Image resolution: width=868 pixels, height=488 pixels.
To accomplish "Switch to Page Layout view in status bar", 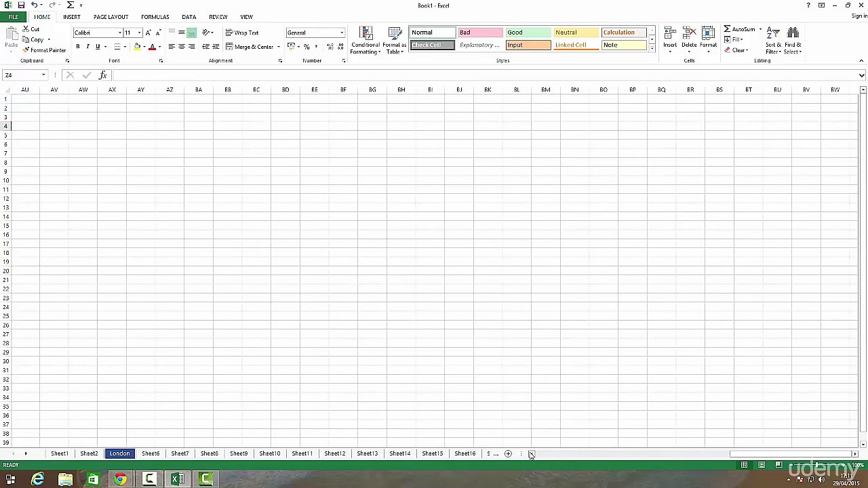I will (x=762, y=465).
